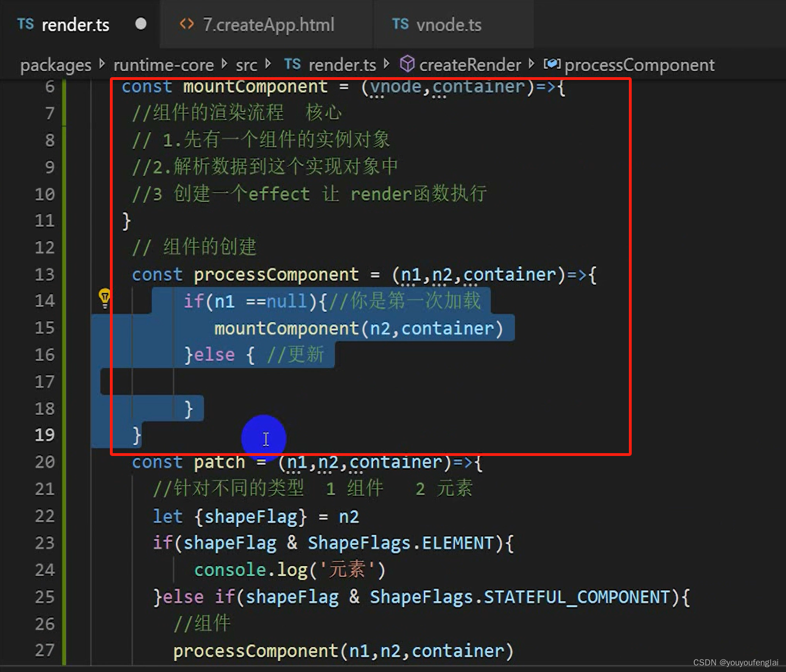Click the comment '//组件的渲染流程 核心' on line 7

click(x=237, y=113)
